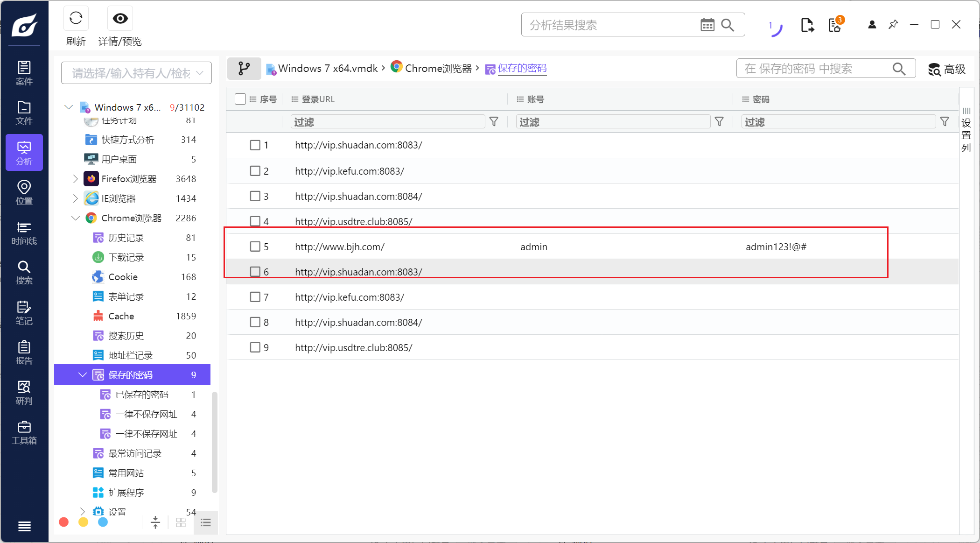
Task: Click the Refresh (刷新) icon
Action: click(76, 19)
